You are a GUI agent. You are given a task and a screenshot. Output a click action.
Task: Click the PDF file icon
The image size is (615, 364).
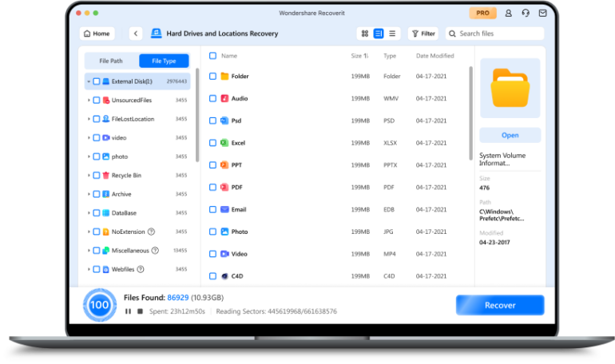point(224,188)
